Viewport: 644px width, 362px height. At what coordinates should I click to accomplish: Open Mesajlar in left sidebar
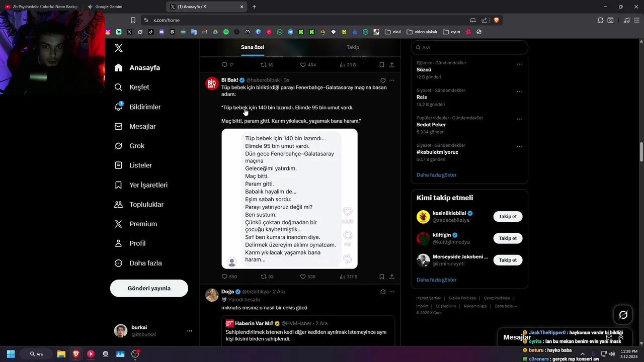[x=135, y=126]
